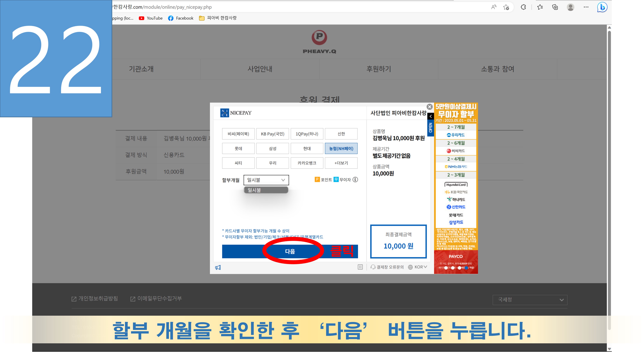Click the first carousel dot on PAYCO banner
Image resolution: width=644 pixels, height=362 pixels.
point(446,268)
